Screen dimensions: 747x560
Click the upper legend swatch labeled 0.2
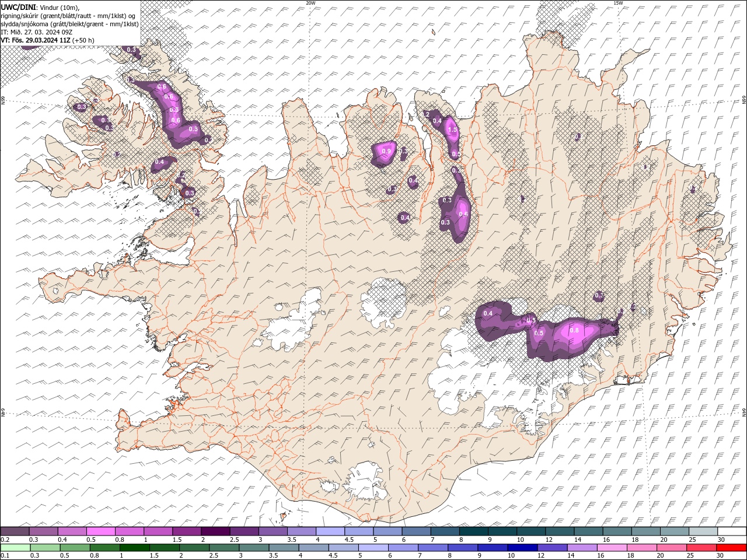(15, 531)
